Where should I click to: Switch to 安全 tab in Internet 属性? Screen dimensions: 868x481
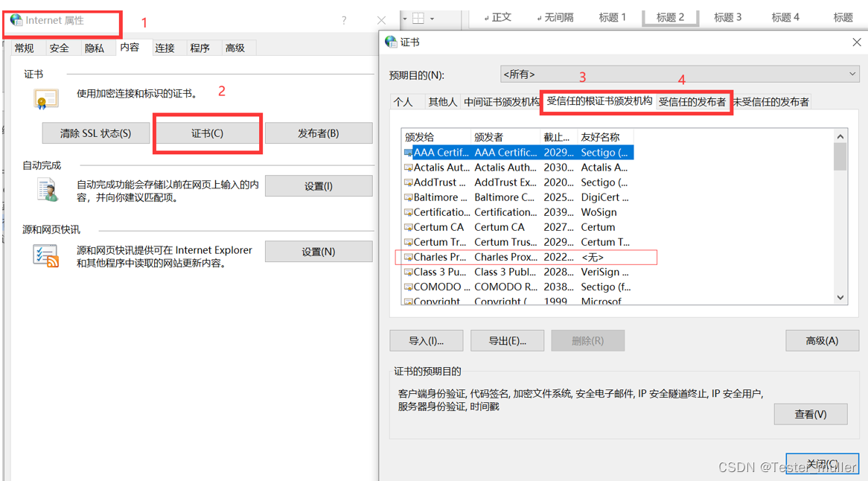pyautogui.click(x=60, y=48)
